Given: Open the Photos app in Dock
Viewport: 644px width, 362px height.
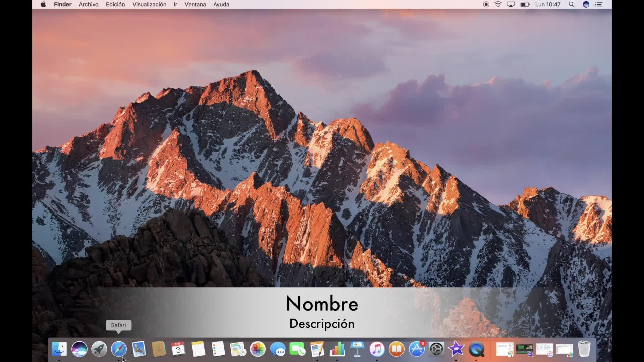Looking at the screenshot, I should [x=258, y=349].
